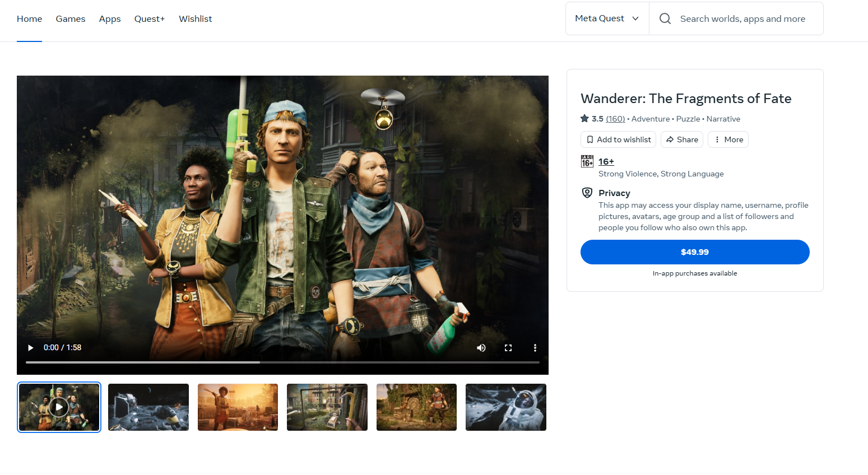Click the IARC 16+ rating badge
The image size is (868, 475).
pos(587,161)
